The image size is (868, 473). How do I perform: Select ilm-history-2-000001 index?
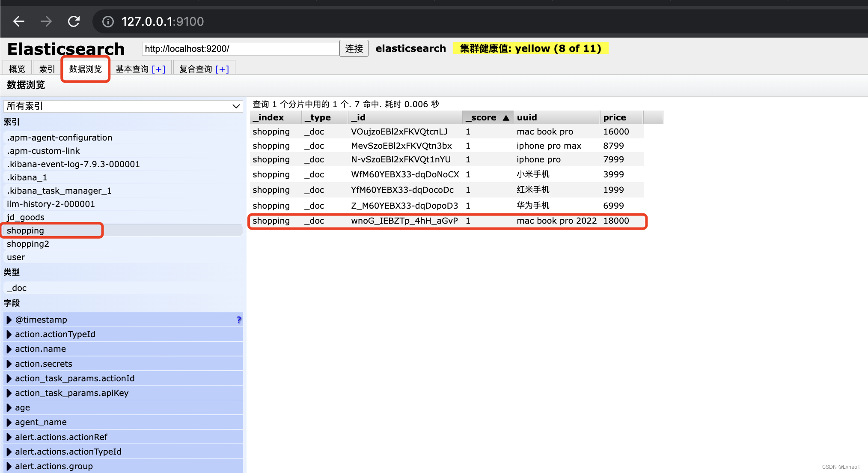[x=123, y=204]
